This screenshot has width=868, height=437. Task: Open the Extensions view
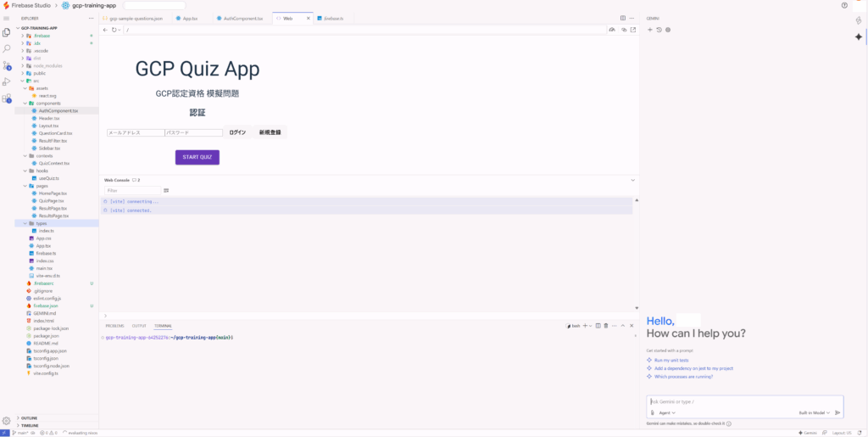pyautogui.click(x=7, y=98)
